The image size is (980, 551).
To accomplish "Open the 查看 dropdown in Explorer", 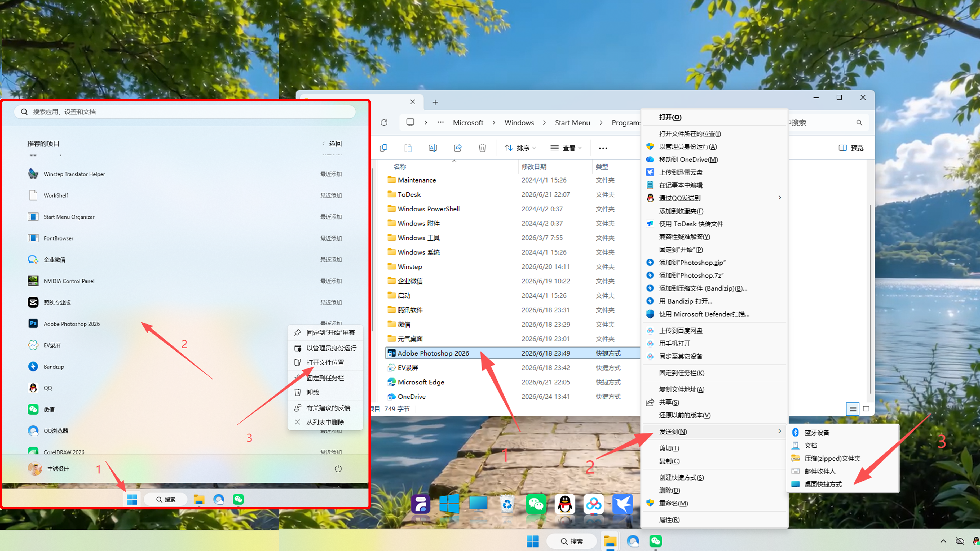I will coord(566,148).
